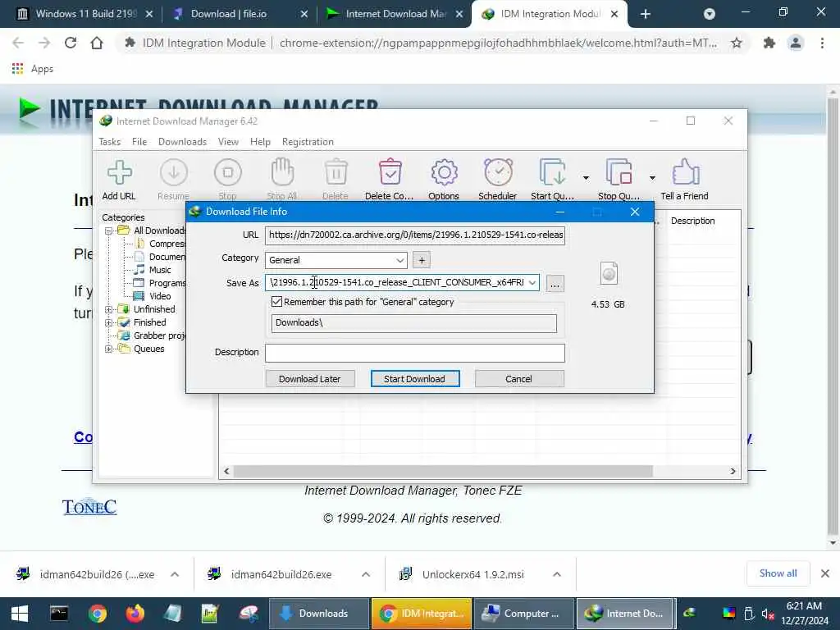Open the File menu

(x=139, y=142)
